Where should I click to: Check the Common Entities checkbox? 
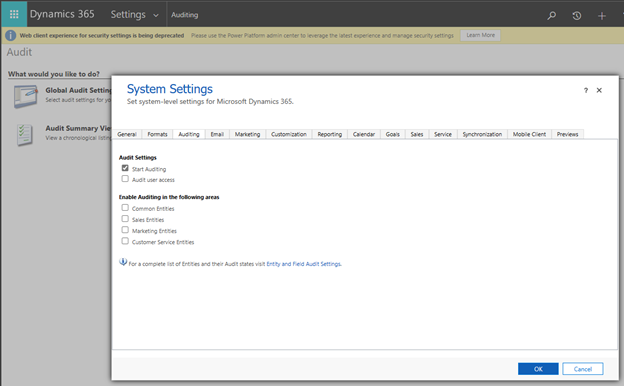125,207
